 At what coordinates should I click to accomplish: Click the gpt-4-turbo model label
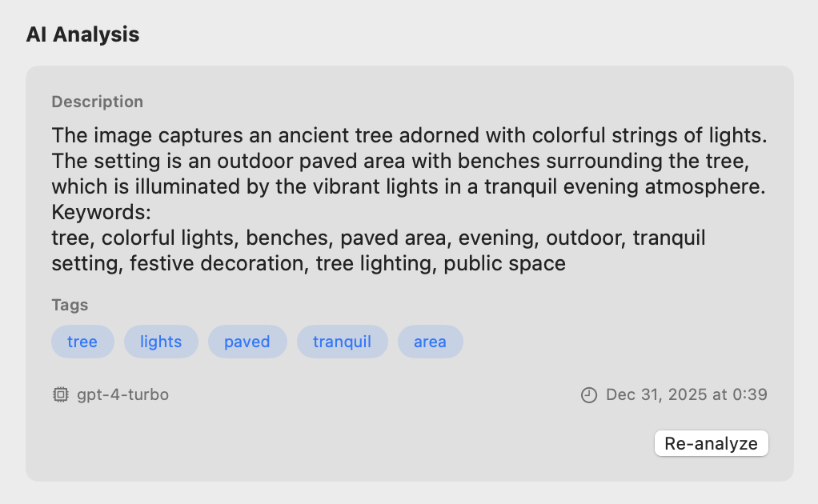[x=122, y=394]
